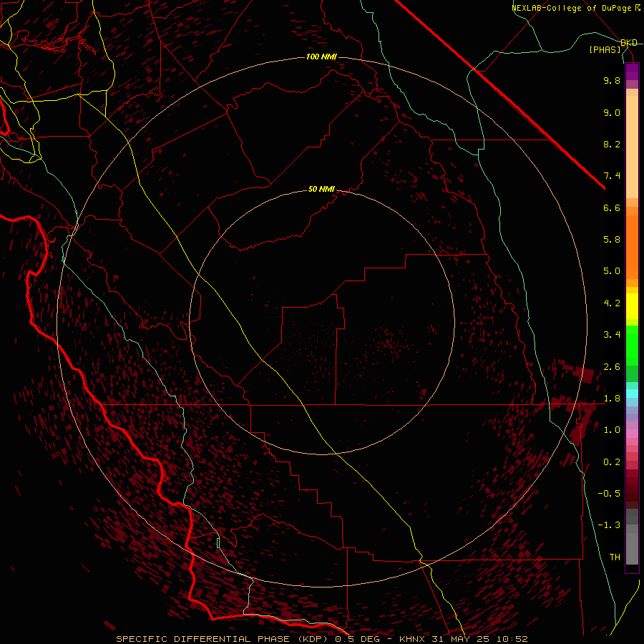Viewport: 644px width, 644px height.
Task: Click the 5.0 scale value
Action: coord(612,271)
